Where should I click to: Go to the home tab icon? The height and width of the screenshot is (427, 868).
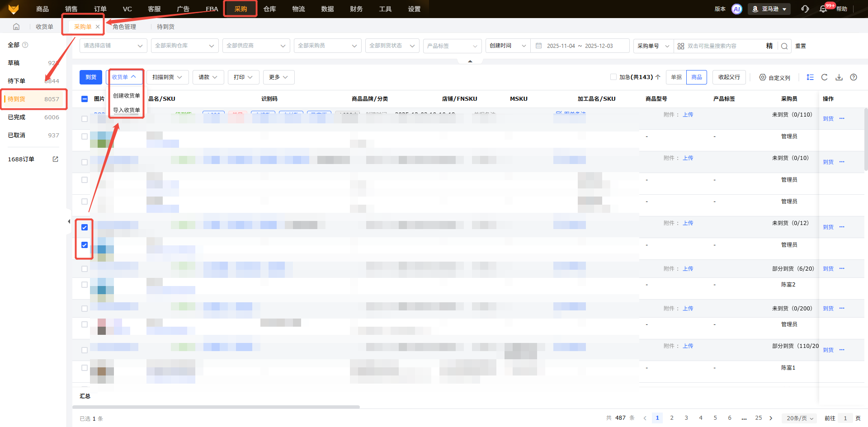coord(16,27)
